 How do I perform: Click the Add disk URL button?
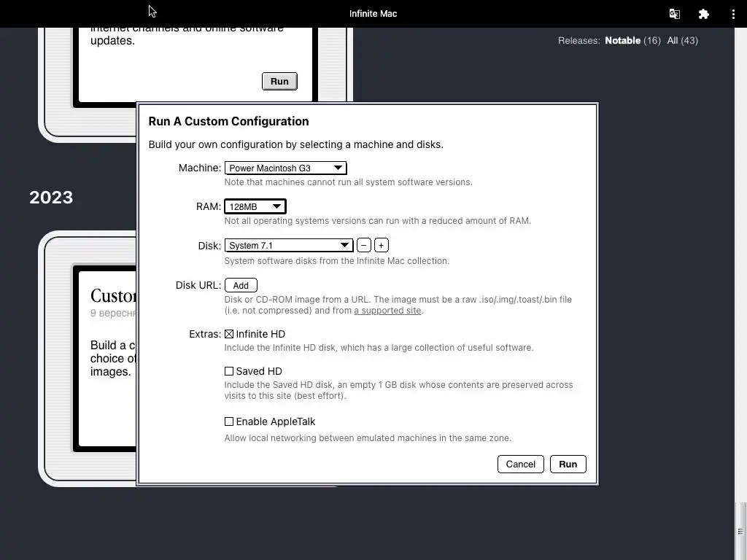click(241, 285)
